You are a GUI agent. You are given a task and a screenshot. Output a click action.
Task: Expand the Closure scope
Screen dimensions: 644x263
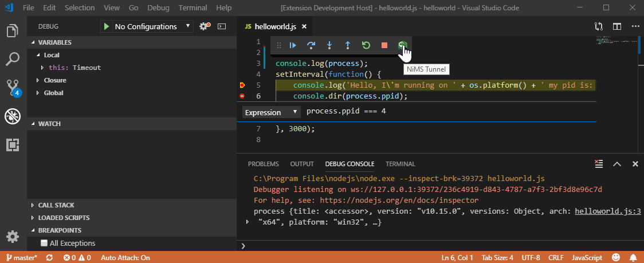132,80
